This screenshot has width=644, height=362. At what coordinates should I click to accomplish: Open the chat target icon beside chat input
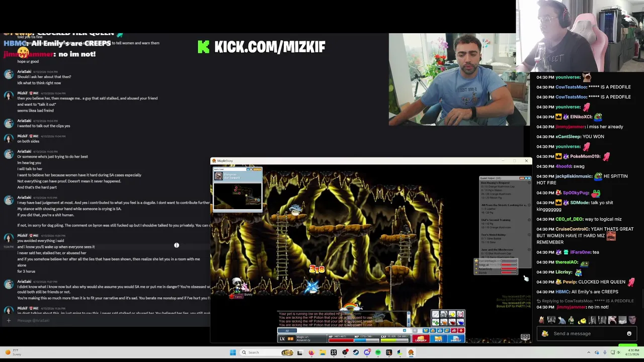(415, 330)
